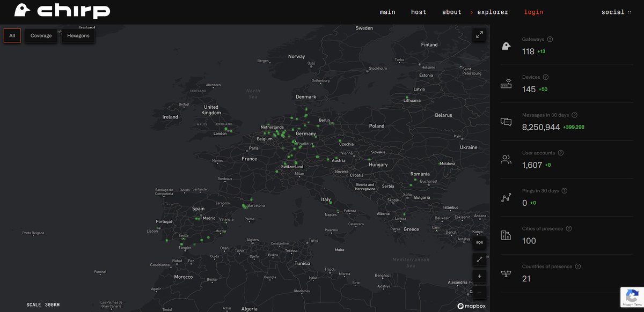Viewport: 644px width, 312px height.
Task: Click the Devices count 145
Action: tap(529, 89)
